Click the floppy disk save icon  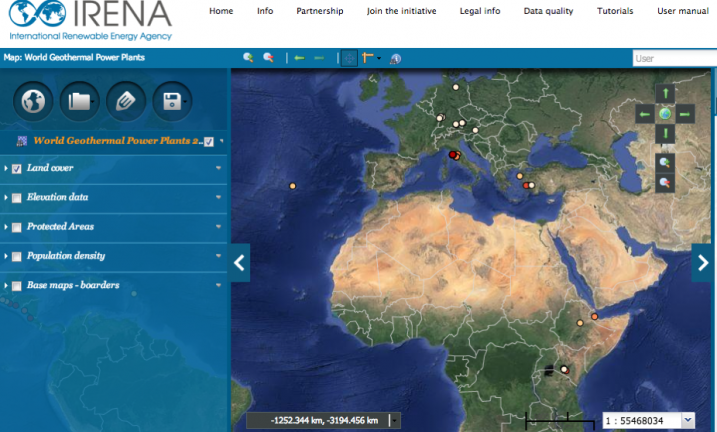[170, 100]
